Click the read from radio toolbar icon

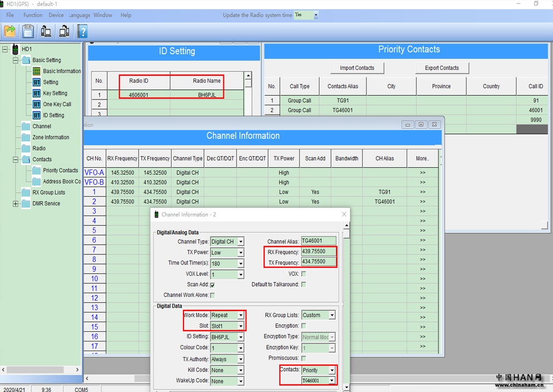point(46,31)
